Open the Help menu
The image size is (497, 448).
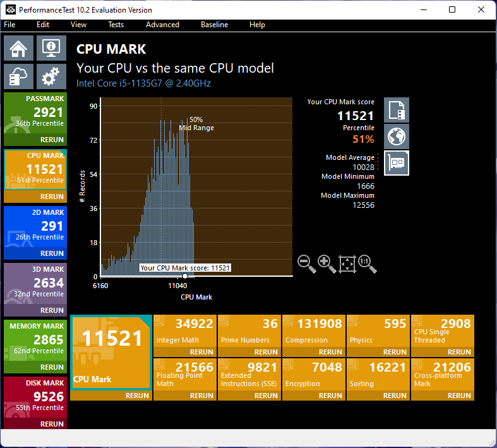coord(257,25)
